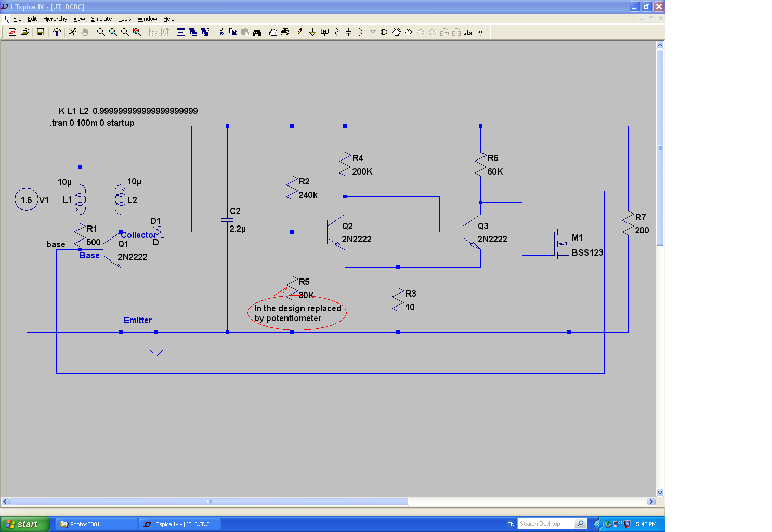The height and width of the screenshot is (532, 772).
Task: Click the horizontal scrollbar thumb
Action: click(210, 502)
